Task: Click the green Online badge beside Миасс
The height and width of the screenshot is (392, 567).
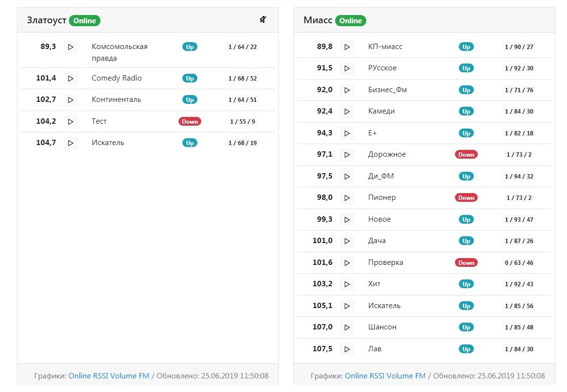Action: coord(350,21)
